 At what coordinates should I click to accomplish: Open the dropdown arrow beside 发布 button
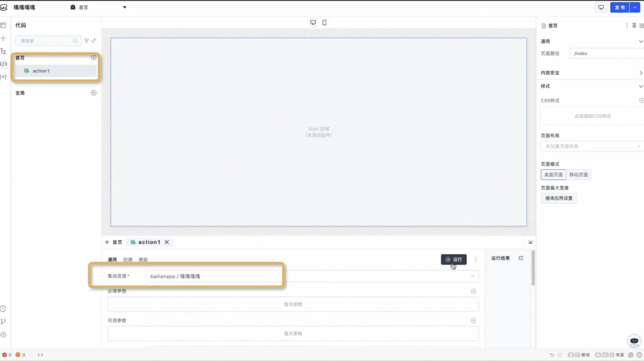point(635,8)
